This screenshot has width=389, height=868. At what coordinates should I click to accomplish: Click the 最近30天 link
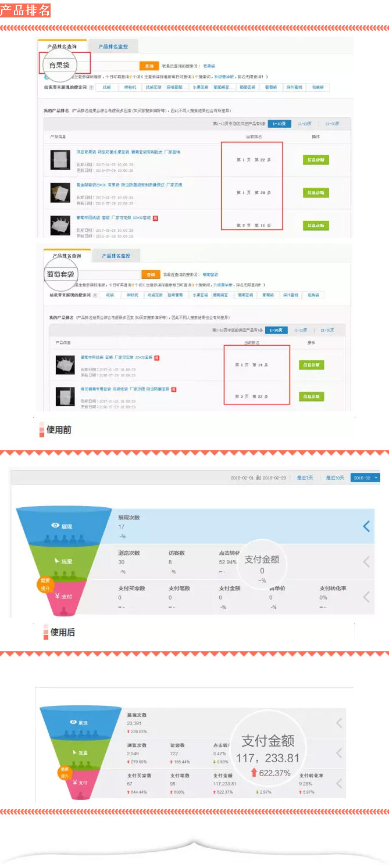[335, 478]
